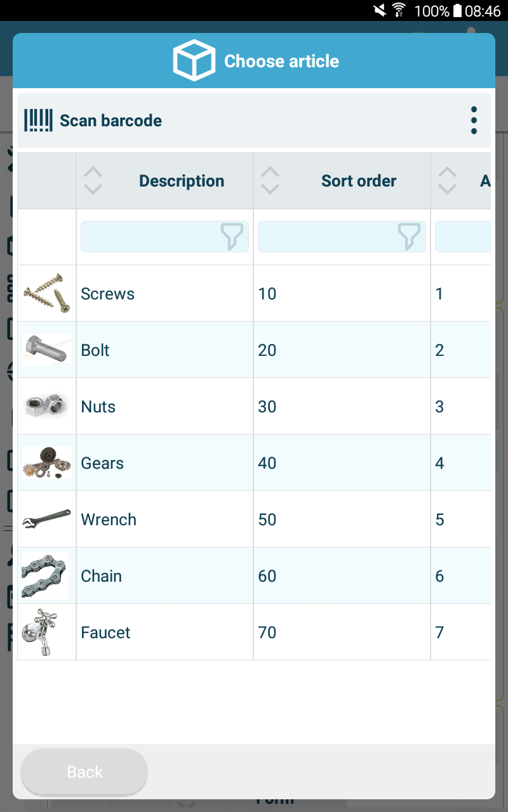The height and width of the screenshot is (812, 508).
Task: Focus the Description filter input field
Action: point(164,237)
